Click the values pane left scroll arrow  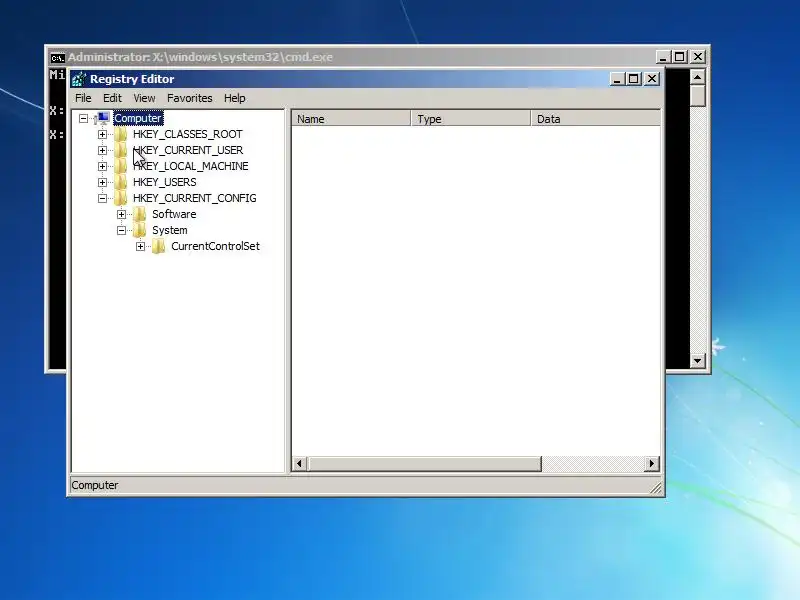pos(299,464)
